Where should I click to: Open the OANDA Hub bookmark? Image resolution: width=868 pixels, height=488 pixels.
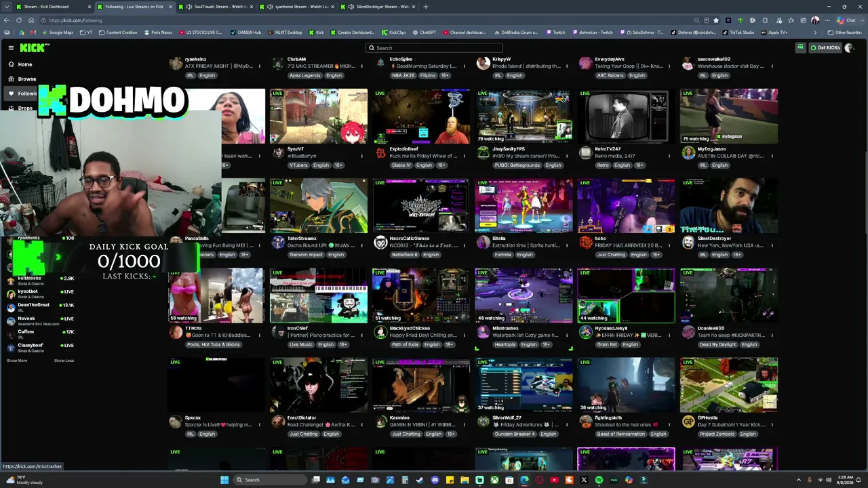245,33
